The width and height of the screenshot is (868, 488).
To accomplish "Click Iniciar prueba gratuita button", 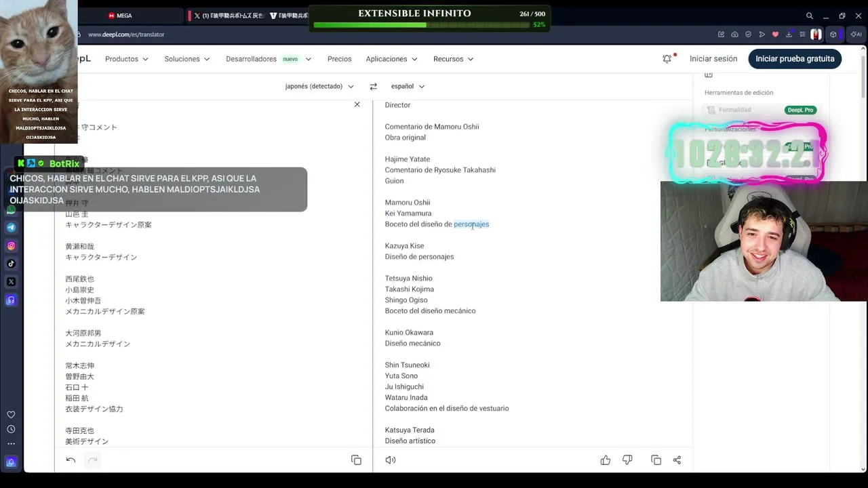I will (795, 59).
